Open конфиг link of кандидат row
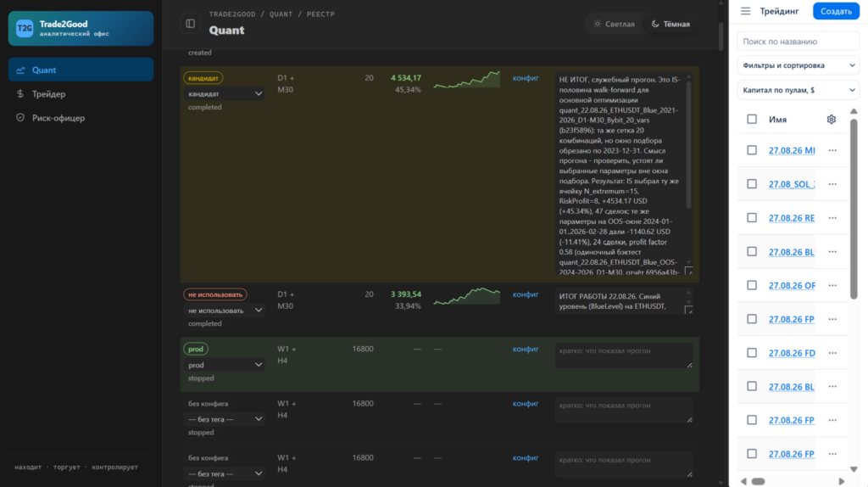The width and height of the screenshot is (868, 487). [x=526, y=78]
